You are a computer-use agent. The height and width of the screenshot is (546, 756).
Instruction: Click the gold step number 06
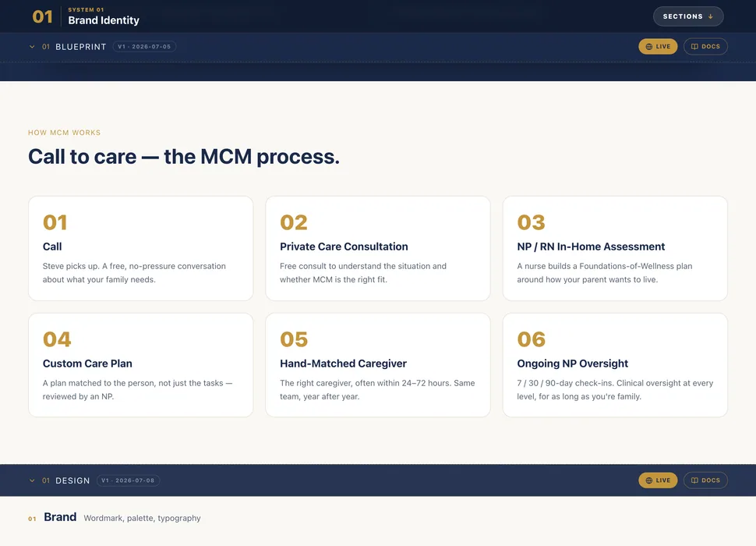click(x=531, y=339)
